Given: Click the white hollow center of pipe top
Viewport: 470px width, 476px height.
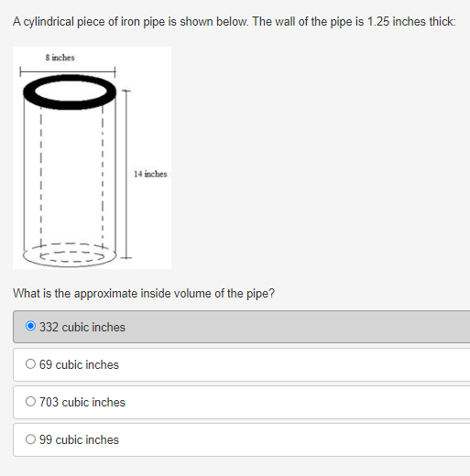Looking at the screenshot, I should [71, 91].
